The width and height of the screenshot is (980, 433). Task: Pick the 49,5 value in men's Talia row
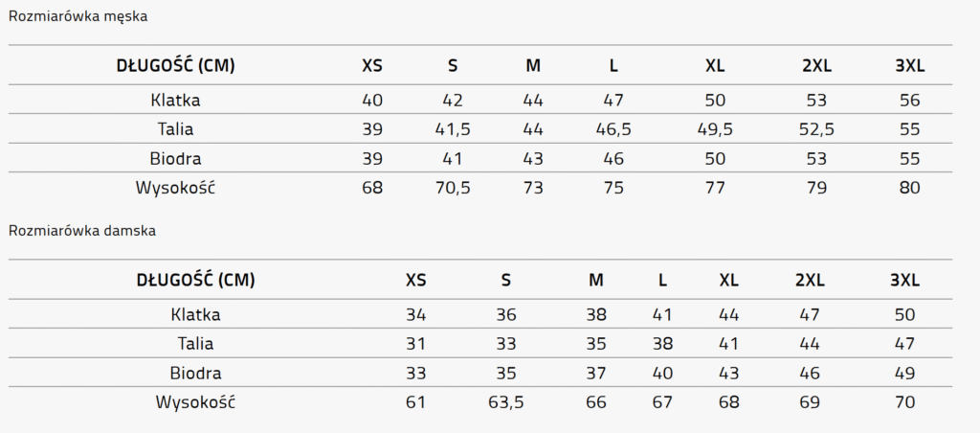(715, 129)
